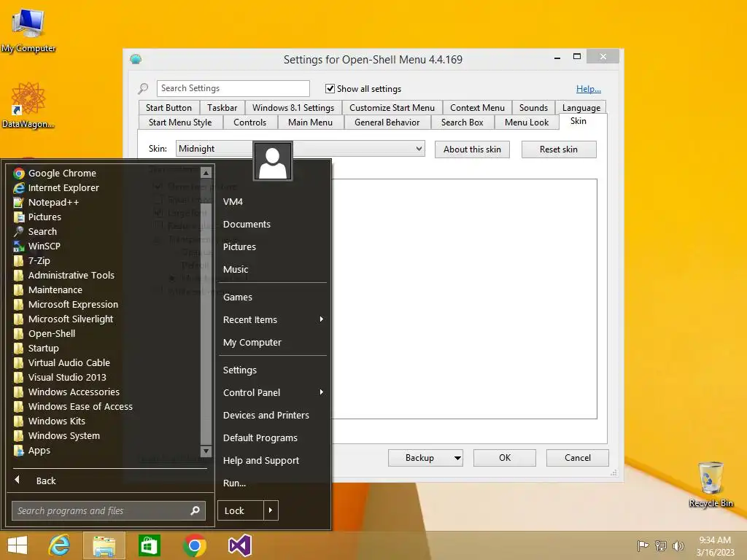Open the Menu Look tab
The height and width of the screenshot is (560, 747).
click(527, 122)
